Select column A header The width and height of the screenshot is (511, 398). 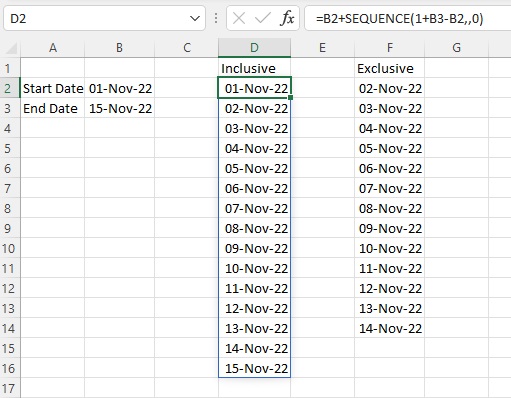53,48
